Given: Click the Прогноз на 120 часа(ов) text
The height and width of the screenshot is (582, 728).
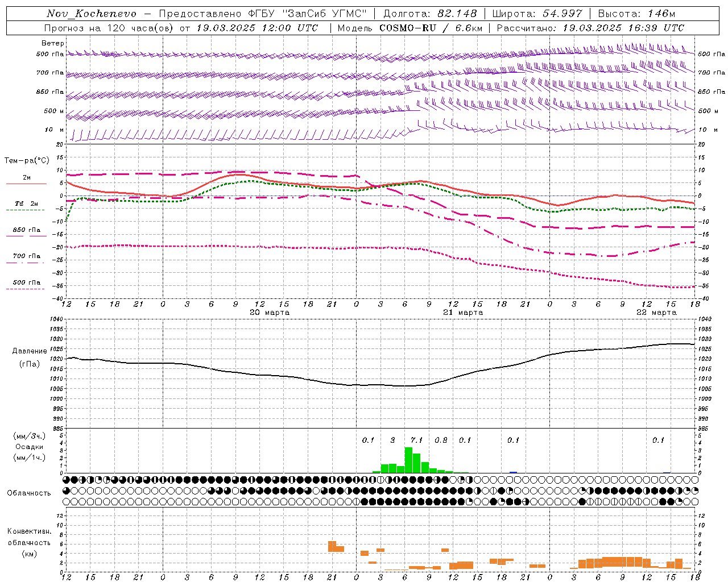Looking at the screenshot, I should tap(109, 28).
